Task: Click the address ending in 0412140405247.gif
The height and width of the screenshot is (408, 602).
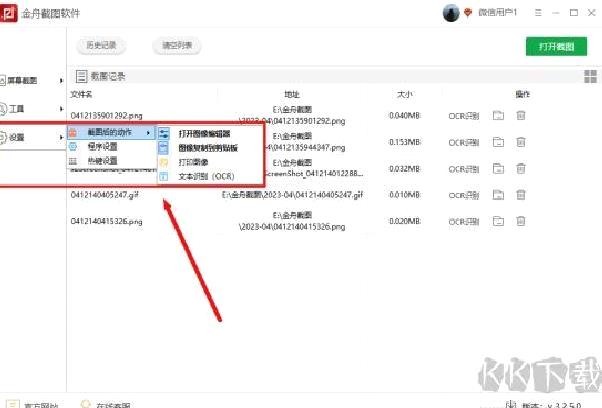Action: tap(293, 195)
